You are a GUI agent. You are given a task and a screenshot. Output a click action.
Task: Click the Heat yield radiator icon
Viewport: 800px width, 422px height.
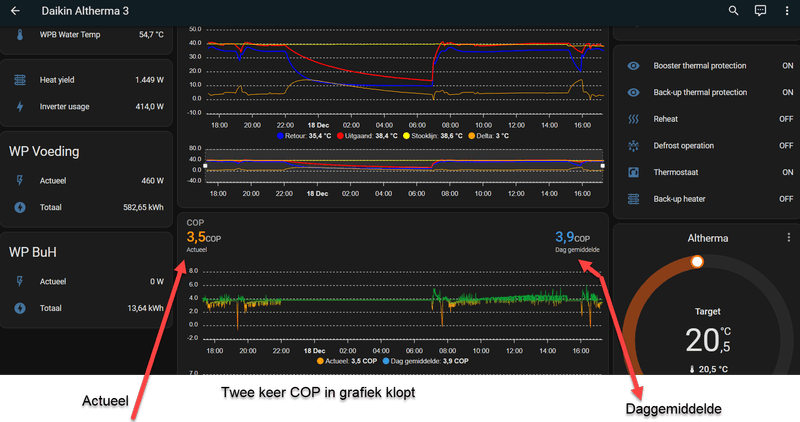20,80
